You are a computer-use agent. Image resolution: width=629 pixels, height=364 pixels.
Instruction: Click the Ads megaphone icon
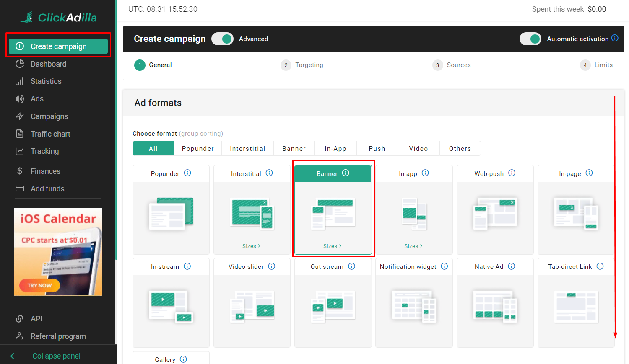click(x=20, y=99)
